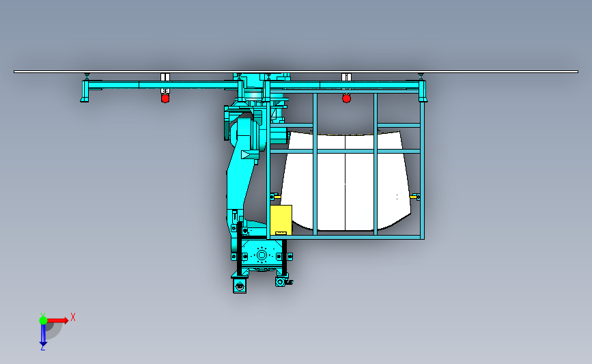Select the yellow box on the frame
The image size is (592, 364).
coord(281,220)
